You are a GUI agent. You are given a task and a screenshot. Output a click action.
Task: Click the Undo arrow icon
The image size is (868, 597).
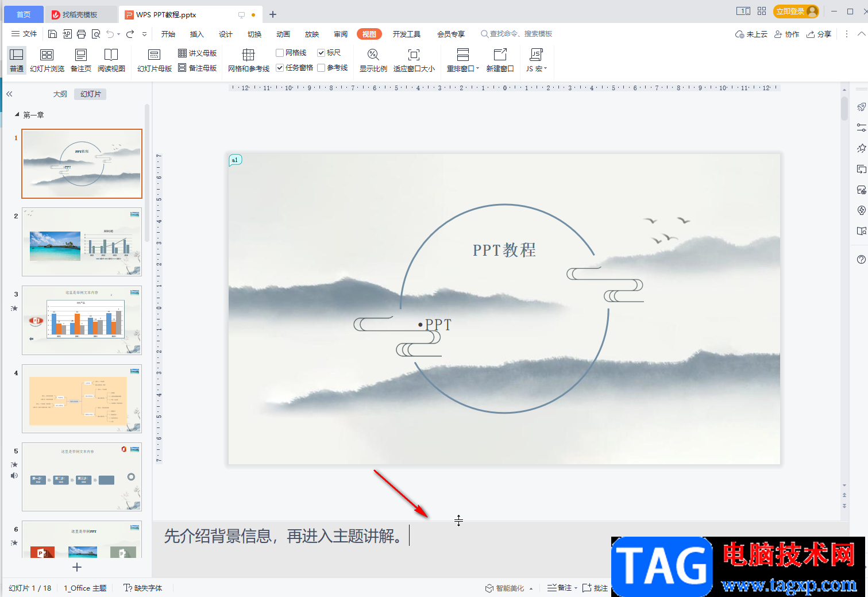pyautogui.click(x=110, y=34)
